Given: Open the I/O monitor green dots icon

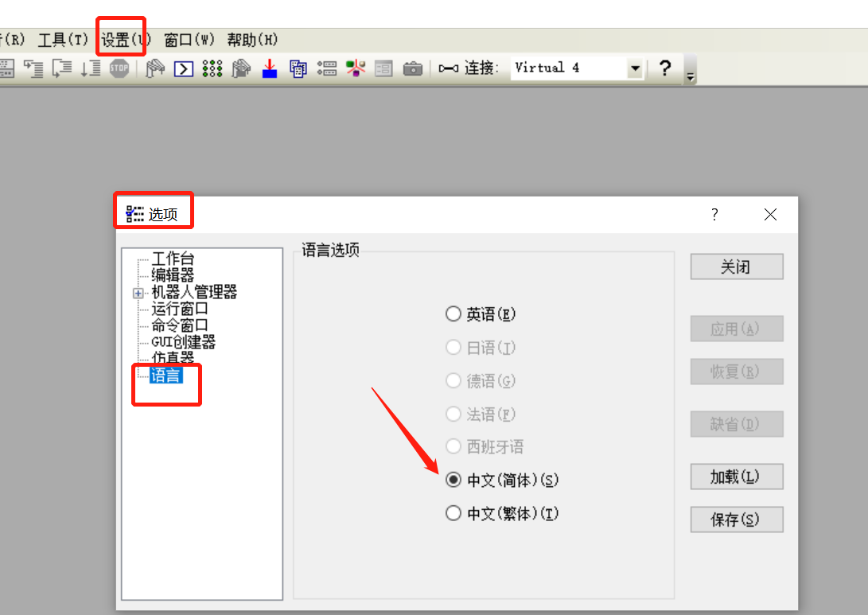Looking at the screenshot, I should pos(212,68).
